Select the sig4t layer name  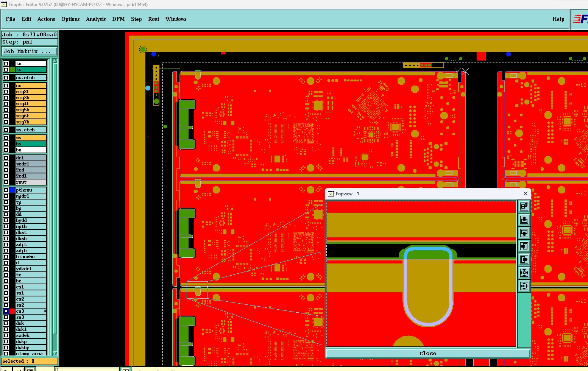(x=31, y=104)
